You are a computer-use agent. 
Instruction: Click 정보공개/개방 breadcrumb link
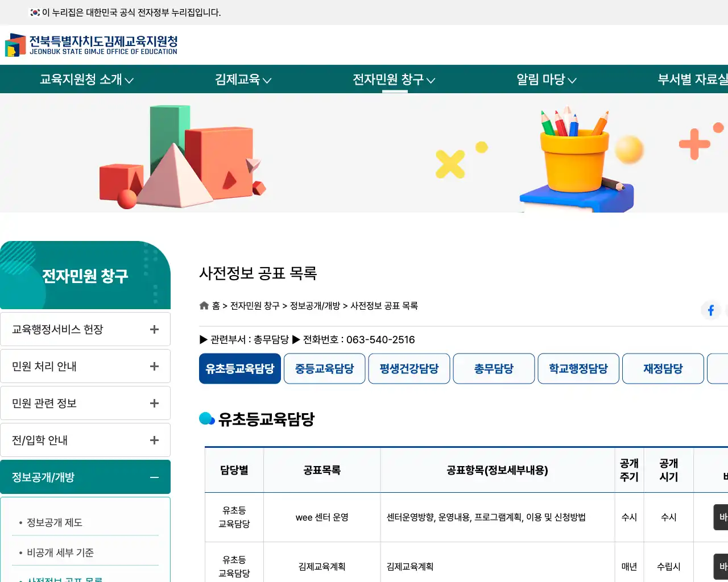[315, 306]
